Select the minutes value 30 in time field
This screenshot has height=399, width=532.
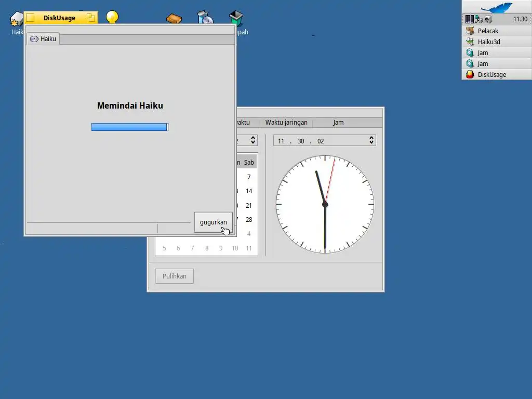click(x=301, y=141)
